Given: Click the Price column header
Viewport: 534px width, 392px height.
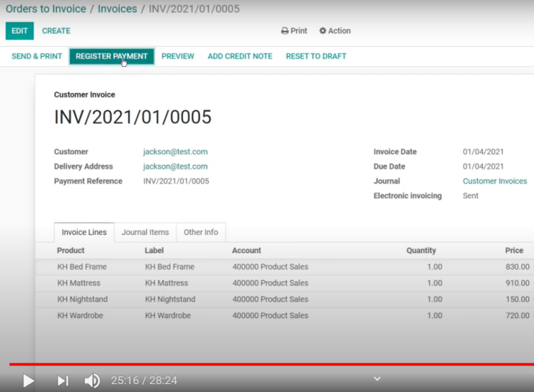Looking at the screenshot, I should click(x=514, y=250).
